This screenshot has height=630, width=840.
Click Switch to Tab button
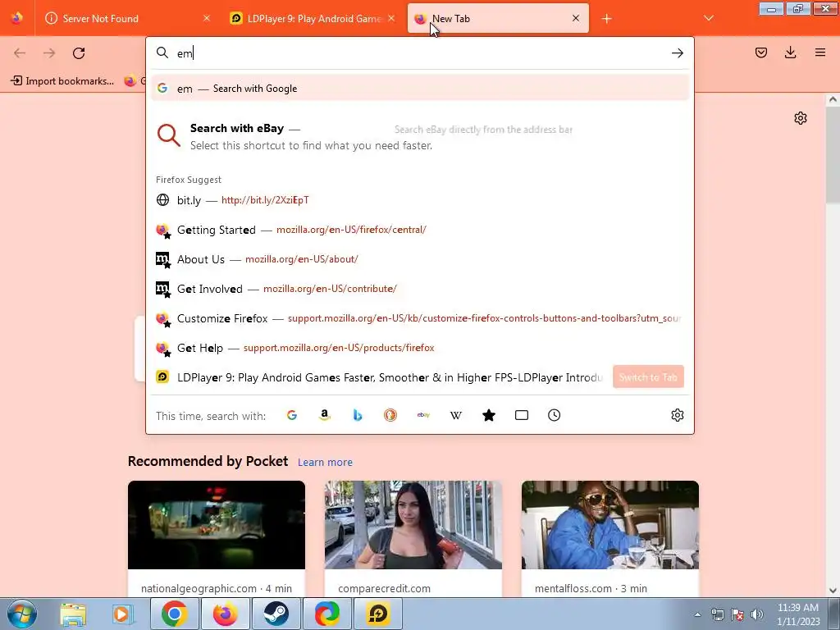pos(648,377)
